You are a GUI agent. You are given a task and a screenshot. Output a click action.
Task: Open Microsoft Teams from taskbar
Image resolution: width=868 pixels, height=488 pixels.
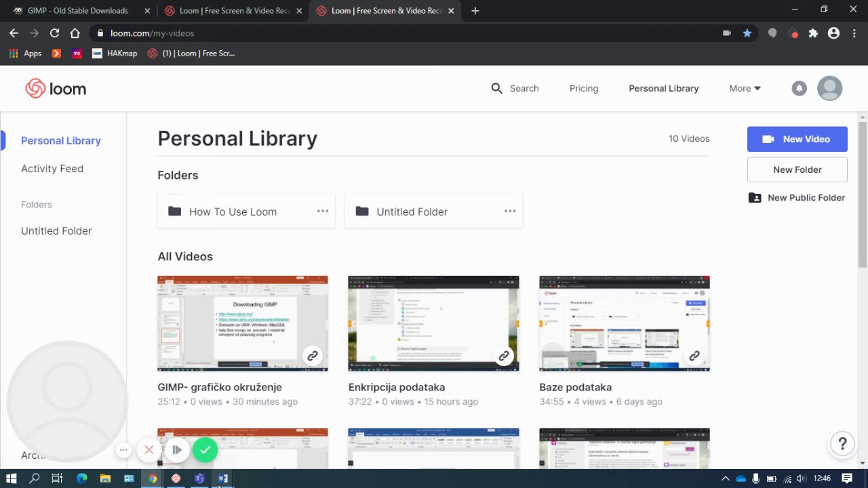(199, 479)
